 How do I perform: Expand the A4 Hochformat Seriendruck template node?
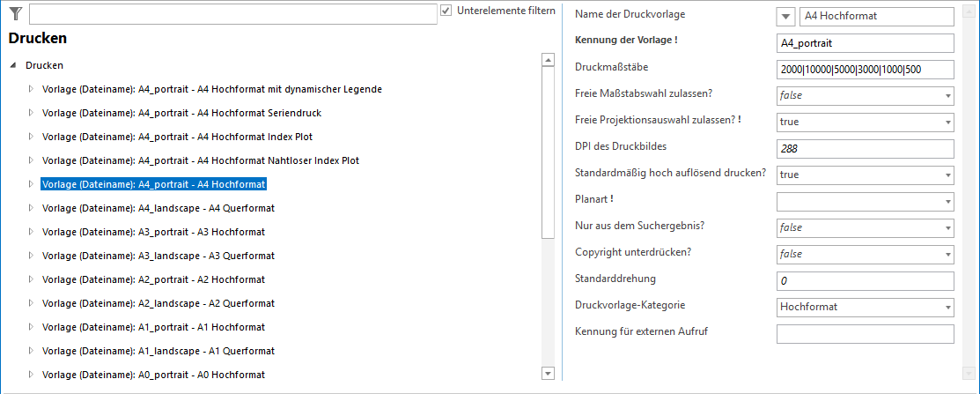click(31, 113)
